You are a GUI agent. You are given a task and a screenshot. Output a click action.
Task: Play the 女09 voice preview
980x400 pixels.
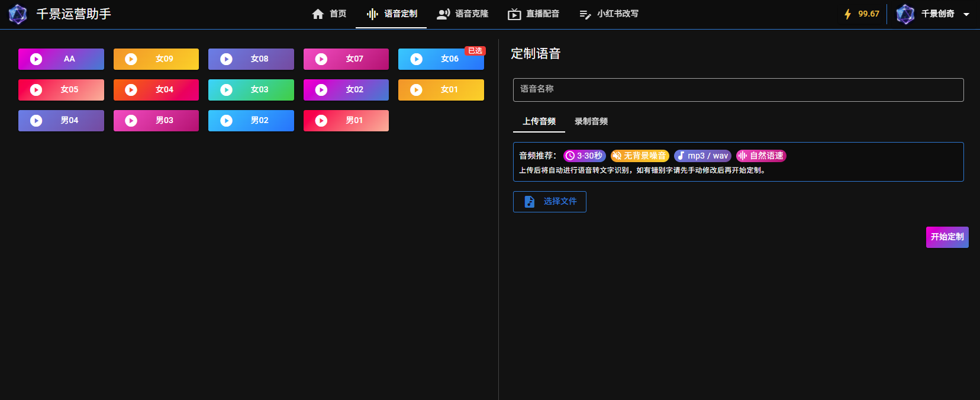(x=131, y=59)
